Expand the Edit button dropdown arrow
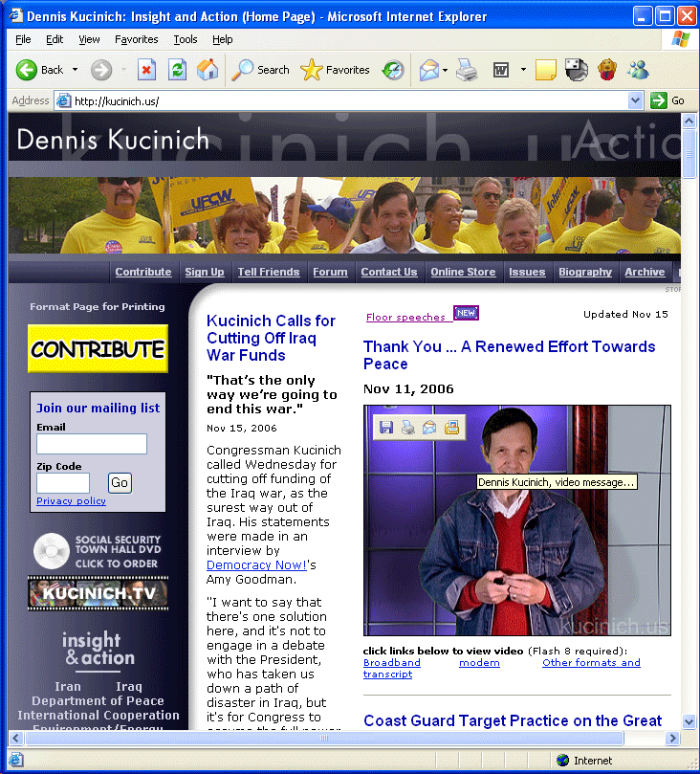The width and height of the screenshot is (700, 774). click(x=523, y=70)
